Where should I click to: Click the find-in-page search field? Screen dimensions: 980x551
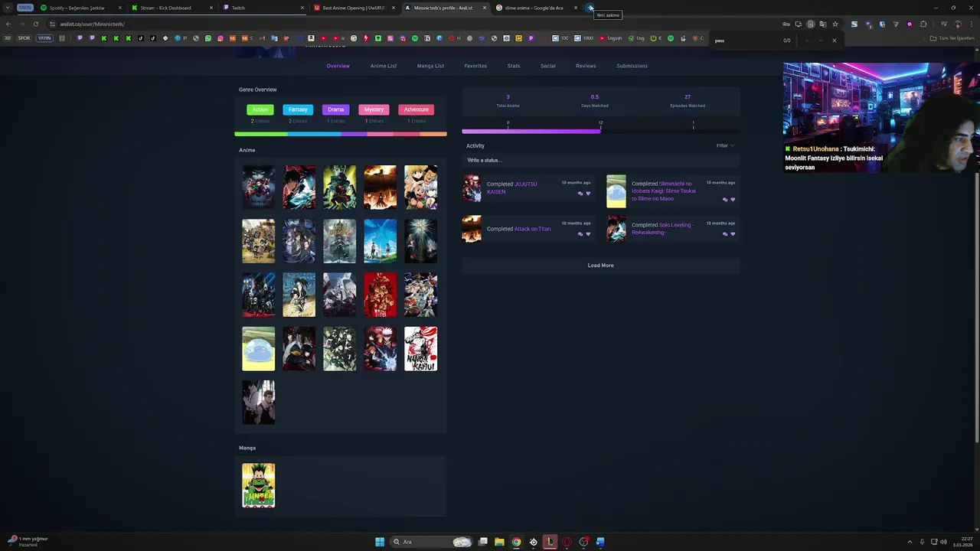(746, 40)
